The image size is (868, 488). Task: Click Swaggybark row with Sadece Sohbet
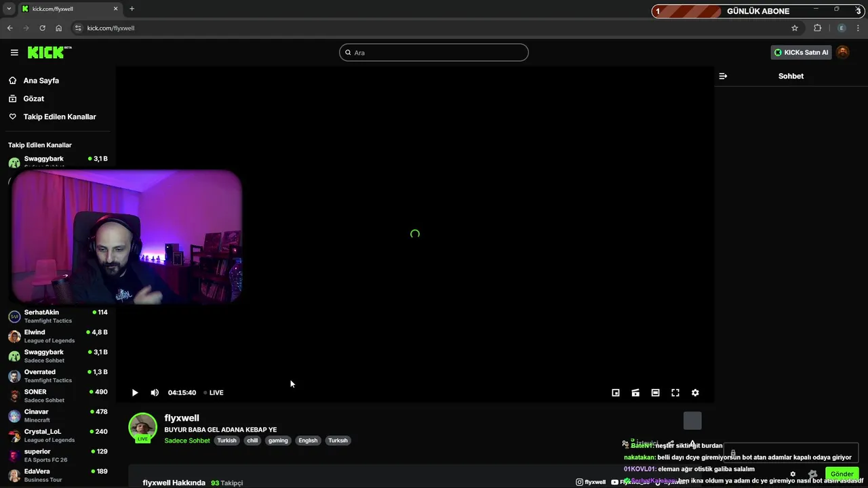click(58, 356)
